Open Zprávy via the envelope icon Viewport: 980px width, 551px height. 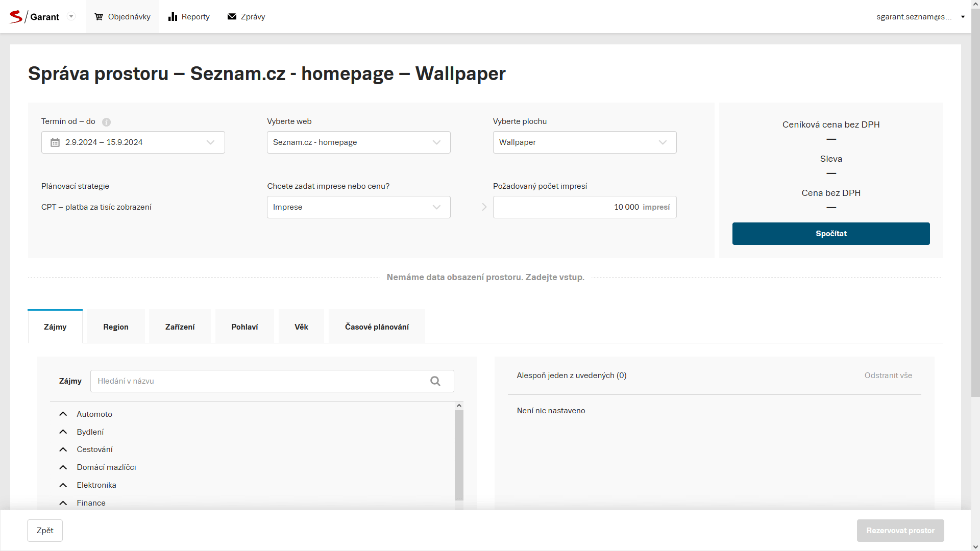click(232, 17)
